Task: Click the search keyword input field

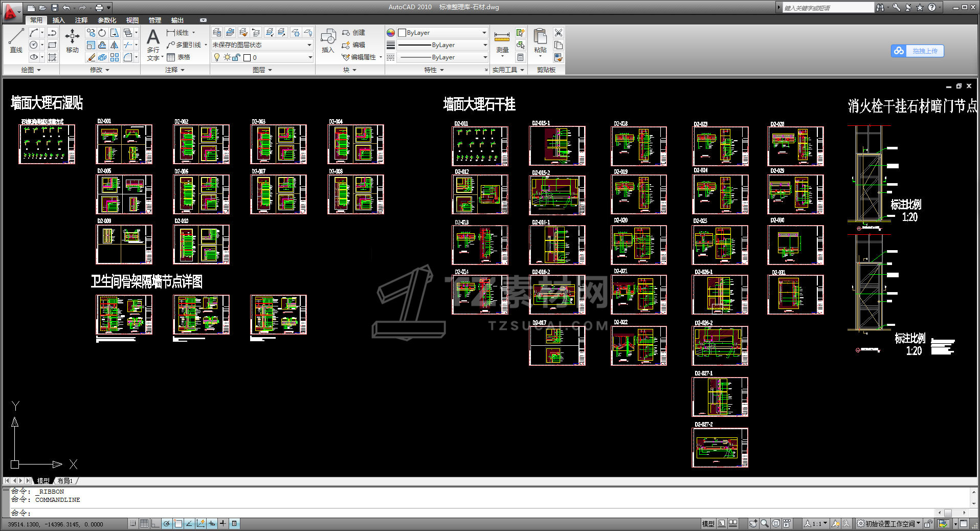Action: [x=828, y=8]
